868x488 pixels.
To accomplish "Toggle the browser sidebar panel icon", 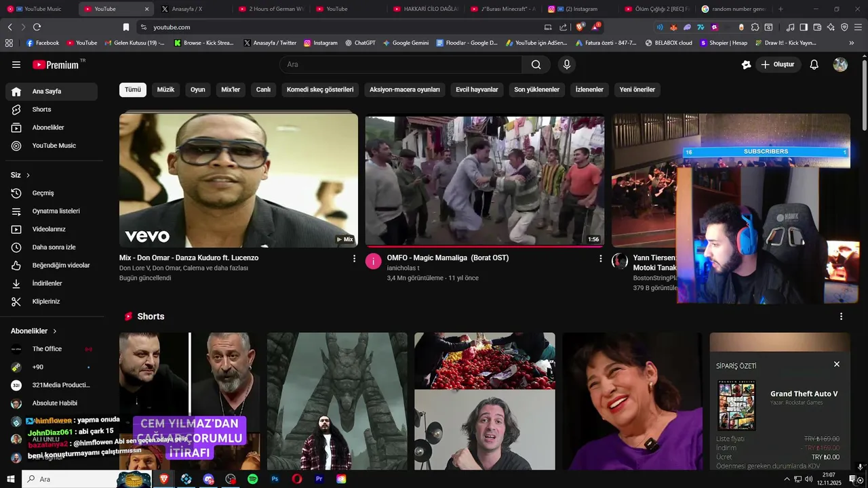I will pos(804,27).
